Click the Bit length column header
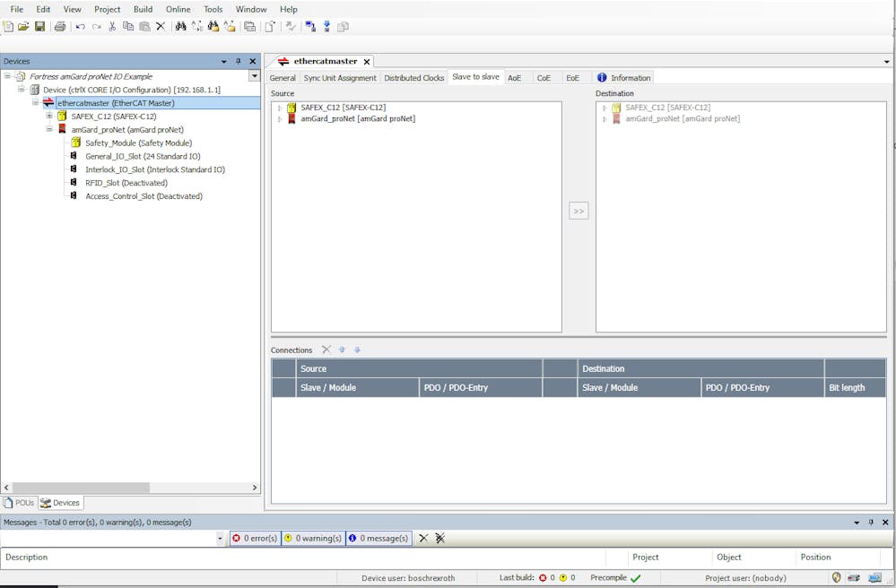 [x=855, y=387]
